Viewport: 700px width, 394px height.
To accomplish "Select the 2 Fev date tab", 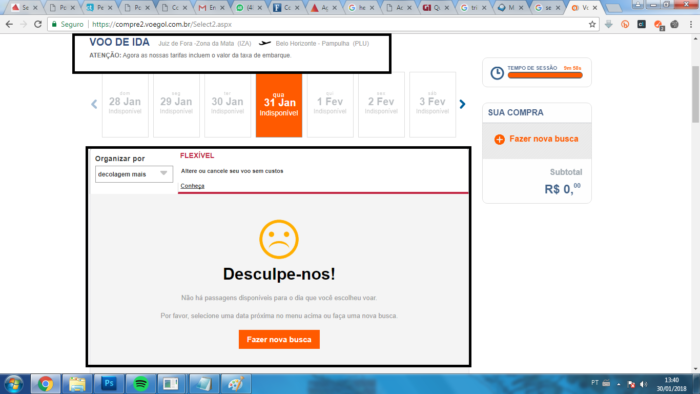I will 381,104.
